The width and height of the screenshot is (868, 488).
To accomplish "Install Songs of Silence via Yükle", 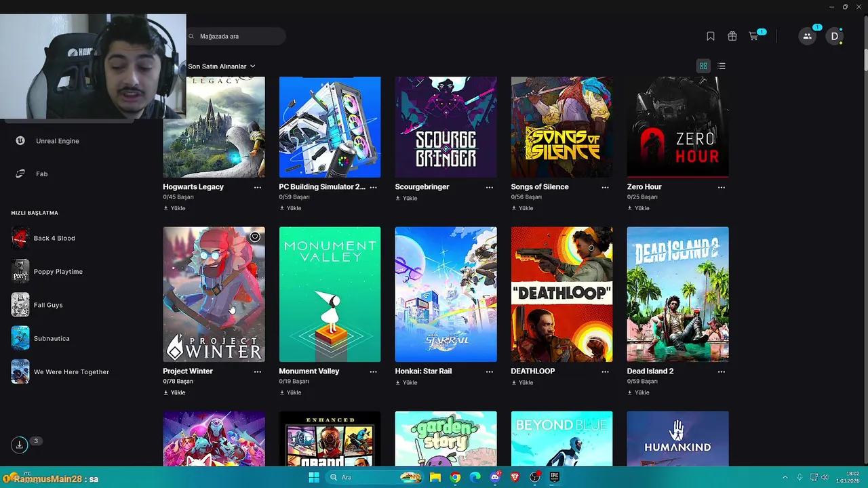I will coord(522,208).
